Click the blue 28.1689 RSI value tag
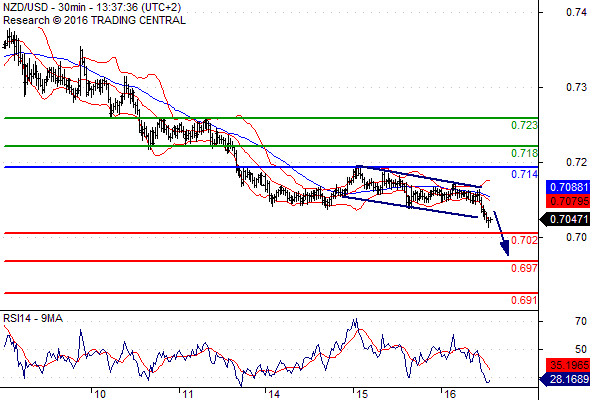590x400 pixels. pyautogui.click(x=565, y=379)
